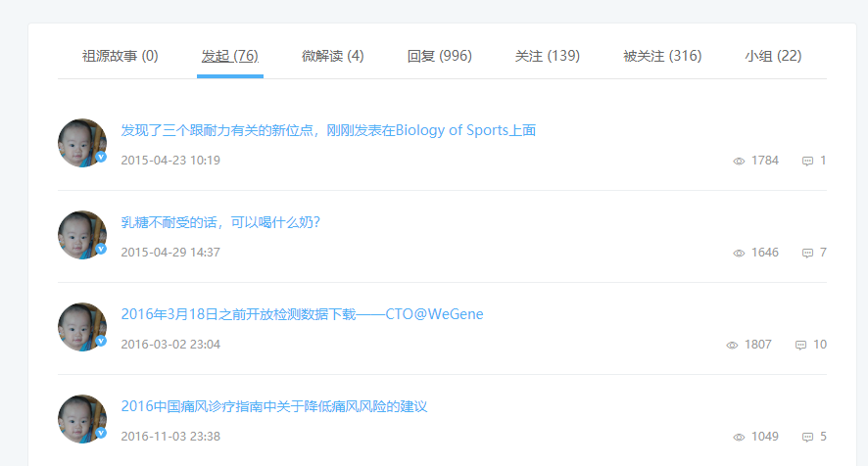Click avatar beside 乳糖不耐受 post
This screenshot has width=868, height=466.
pos(82,235)
